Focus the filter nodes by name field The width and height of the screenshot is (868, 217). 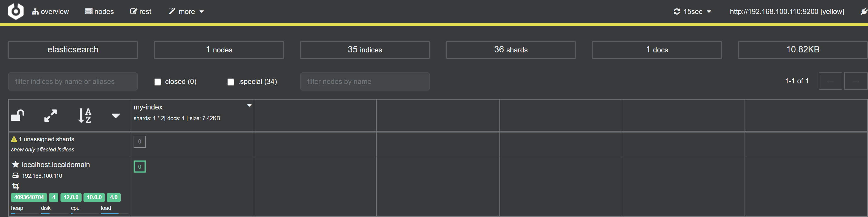[365, 81]
